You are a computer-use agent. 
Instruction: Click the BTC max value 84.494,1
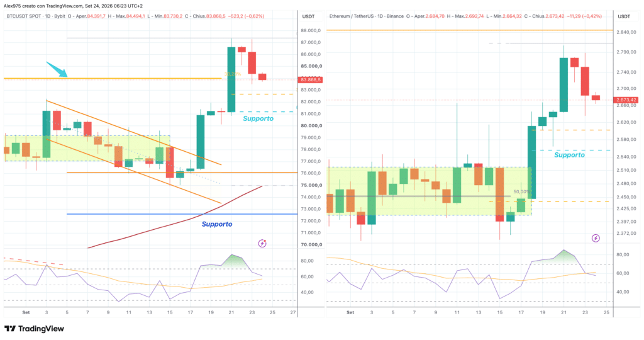136,16
